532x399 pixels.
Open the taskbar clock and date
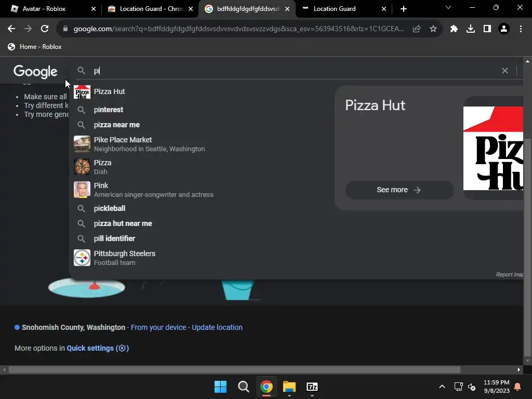(x=496, y=387)
